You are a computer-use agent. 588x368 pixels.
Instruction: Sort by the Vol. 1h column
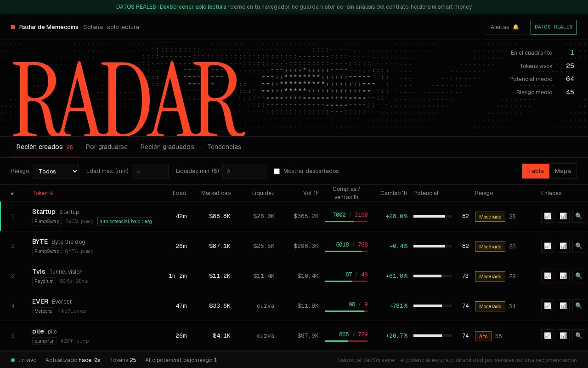click(311, 193)
